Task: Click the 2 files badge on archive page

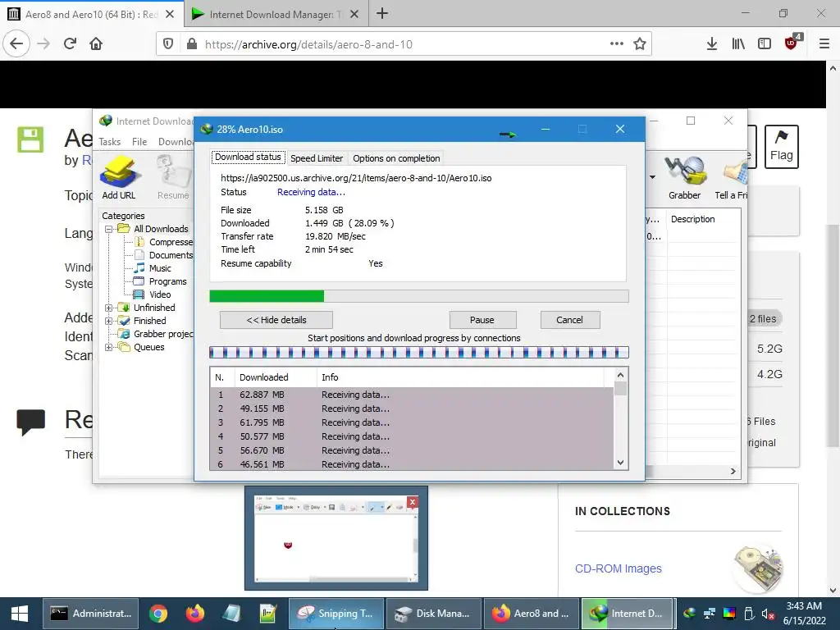Action: pyautogui.click(x=763, y=319)
